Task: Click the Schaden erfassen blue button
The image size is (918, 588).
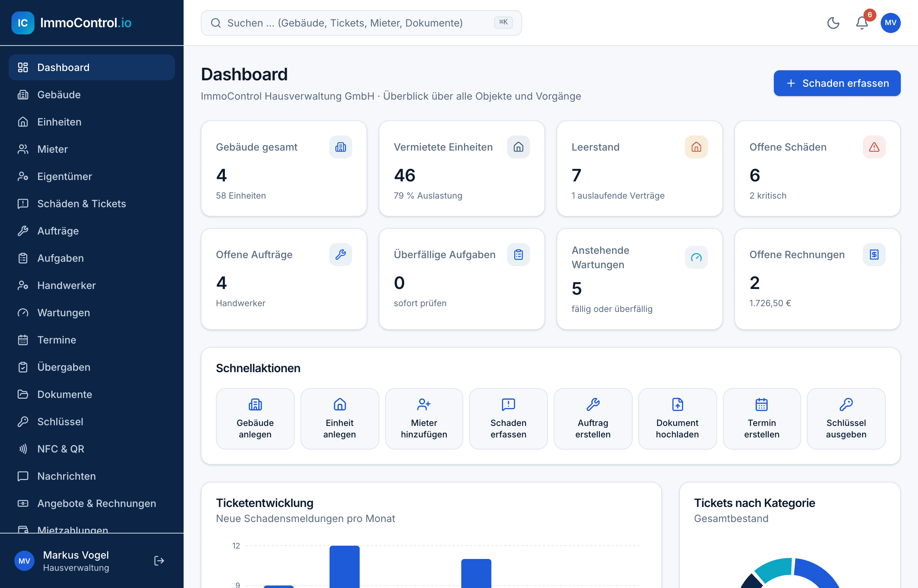Action: point(837,83)
